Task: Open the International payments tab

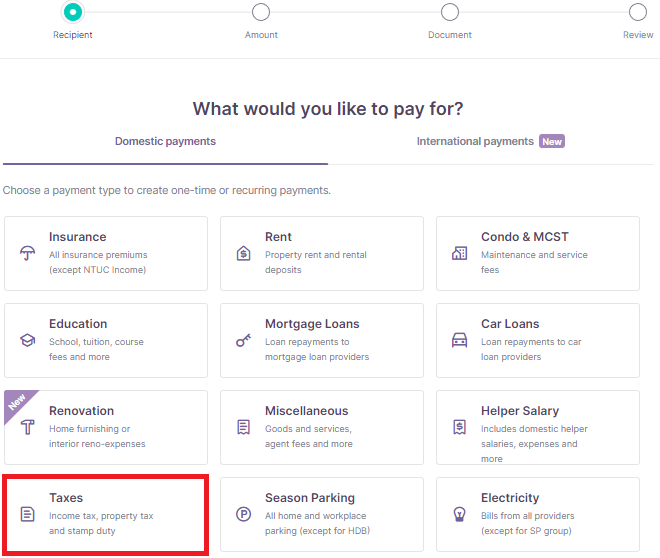Action: coord(475,141)
